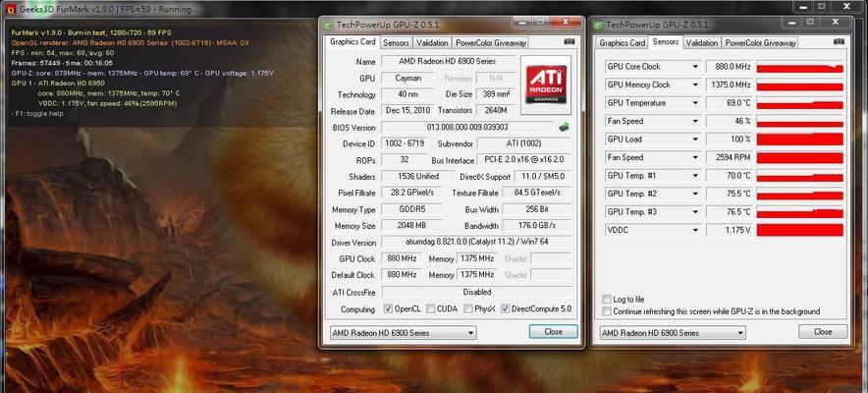Screen dimensions: 868x393
Task: Toggle the PhysX checkbox
Action: [x=468, y=309]
